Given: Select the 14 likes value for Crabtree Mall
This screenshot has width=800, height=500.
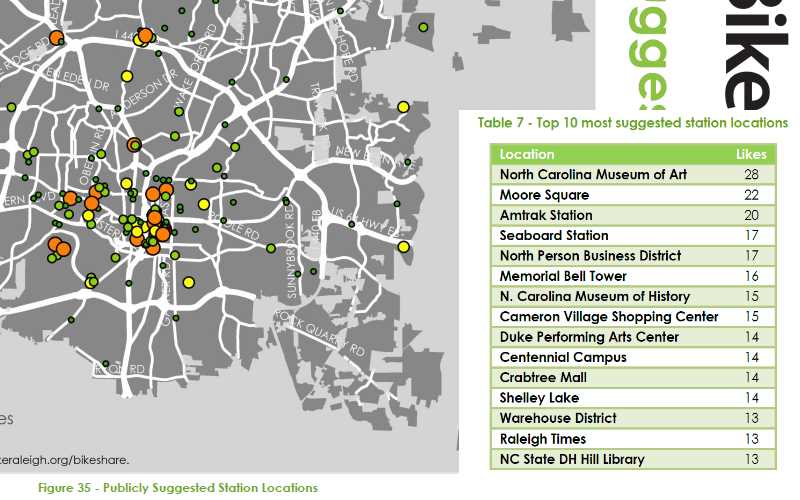Looking at the screenshot, I should tap(752, 378).
